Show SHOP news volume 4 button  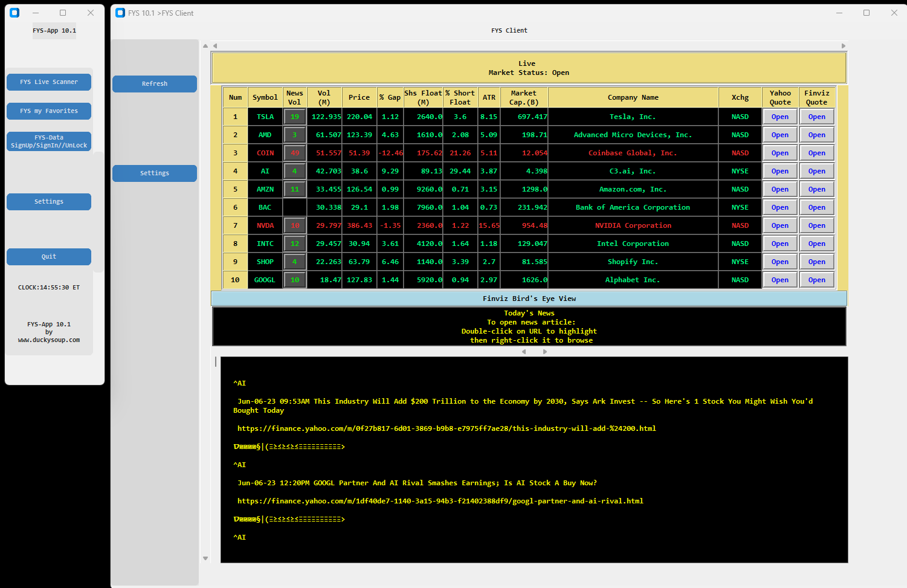click(295, 262)
